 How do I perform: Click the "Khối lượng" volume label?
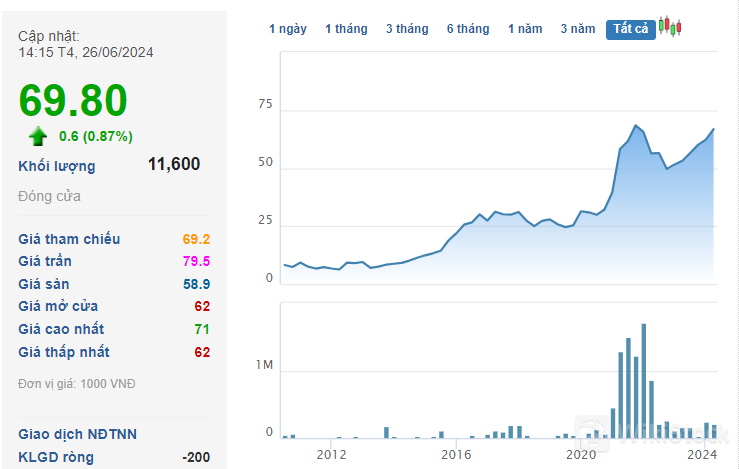(57, 166)
